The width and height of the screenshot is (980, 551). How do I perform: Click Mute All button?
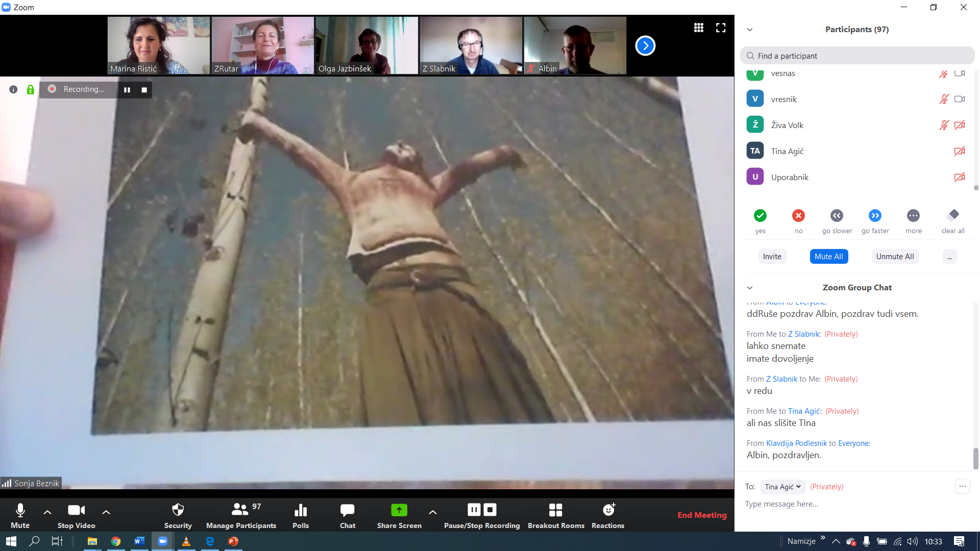pyautogui.click(x=829, y=257)
